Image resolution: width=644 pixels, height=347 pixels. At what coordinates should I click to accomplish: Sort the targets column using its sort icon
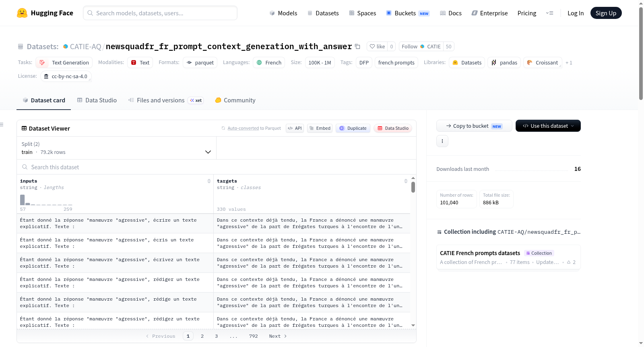pyautogui.click(x=406, y=181)
